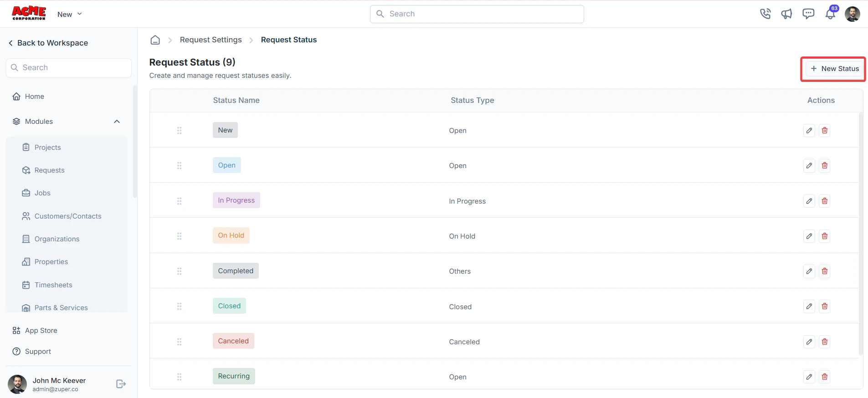
Task: Click the Completed status badge
Action: coord(236,271)
